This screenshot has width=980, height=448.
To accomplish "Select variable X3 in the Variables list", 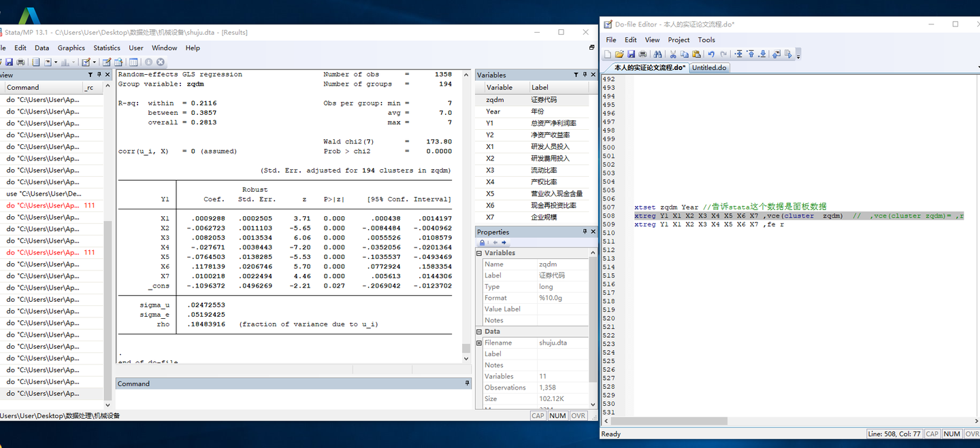I will click(490, 170).
